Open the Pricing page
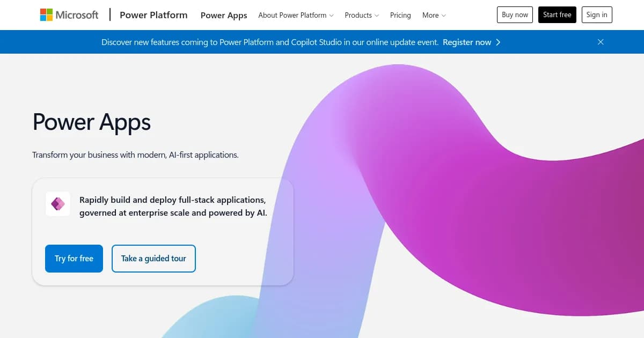Viewport: 644px width, 338px height. click(400, 15)
